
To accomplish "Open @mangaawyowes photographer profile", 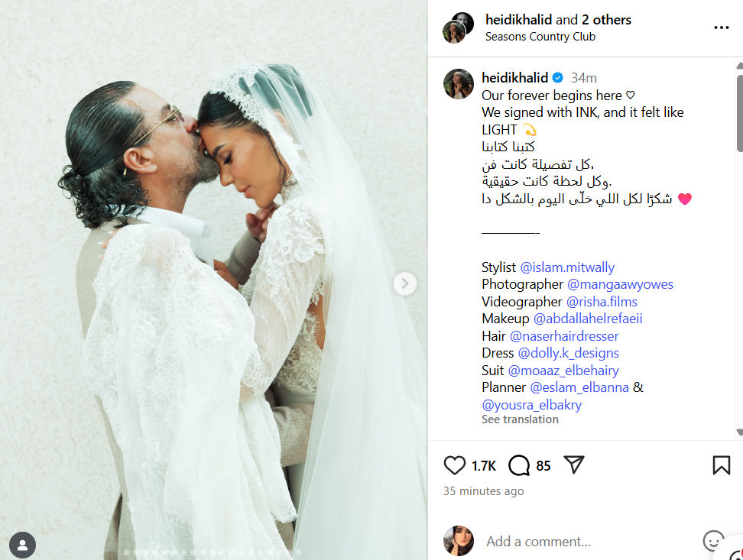I will (620, 284).
